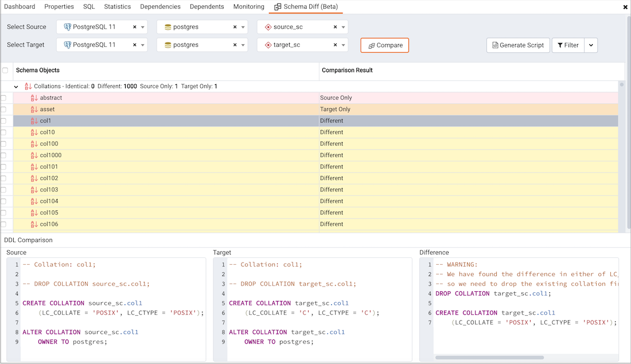This screenshot has height=364, width=631.
Task: Click the Compare button
Action: 385,45
